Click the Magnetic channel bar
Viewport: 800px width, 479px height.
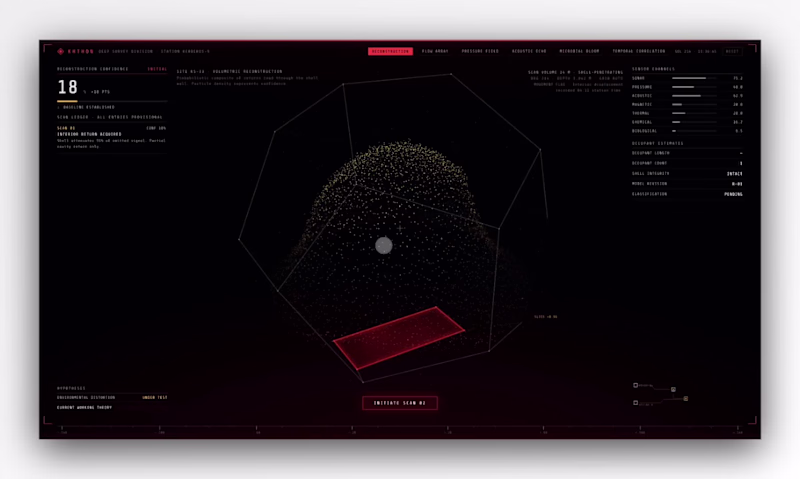tap(694, 105)
